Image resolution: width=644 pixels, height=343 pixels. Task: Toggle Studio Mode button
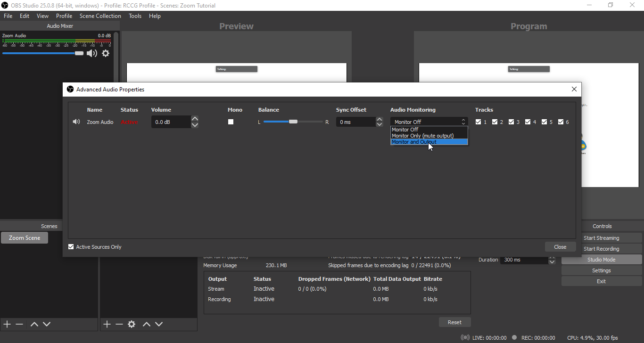[x=602, y=260]
